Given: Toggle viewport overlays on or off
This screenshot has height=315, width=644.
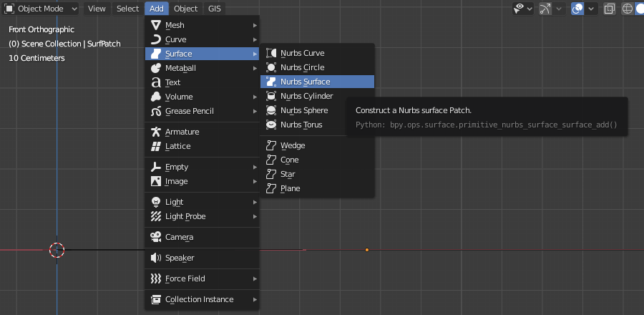Looking at the screenshot, I should tap(577, 9).
